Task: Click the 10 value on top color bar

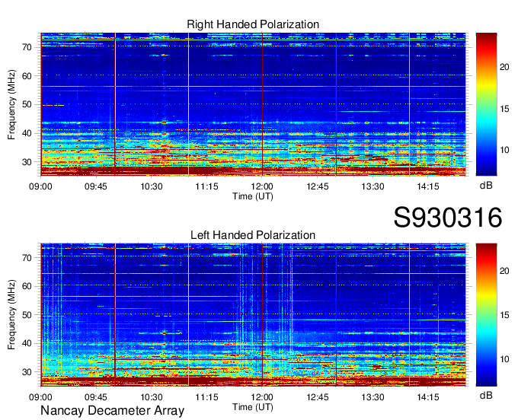Action: (504, 151)
